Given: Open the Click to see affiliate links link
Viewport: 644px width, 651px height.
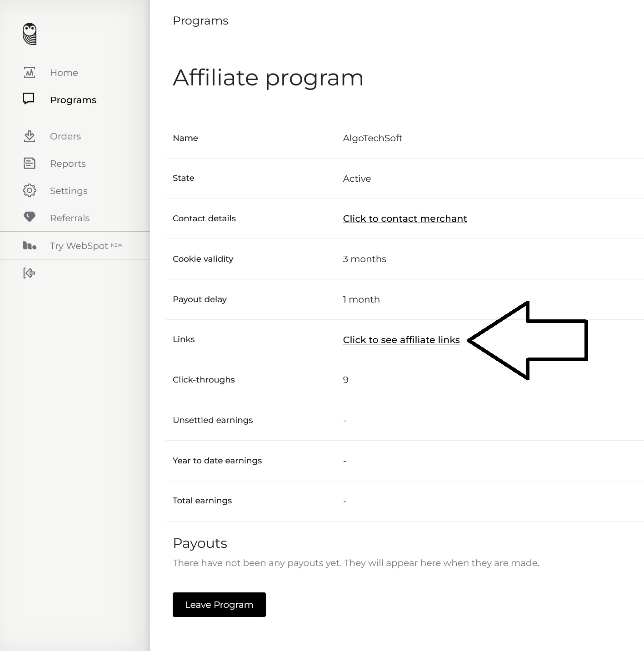Looking at the screenshot, I should point(401,340).
